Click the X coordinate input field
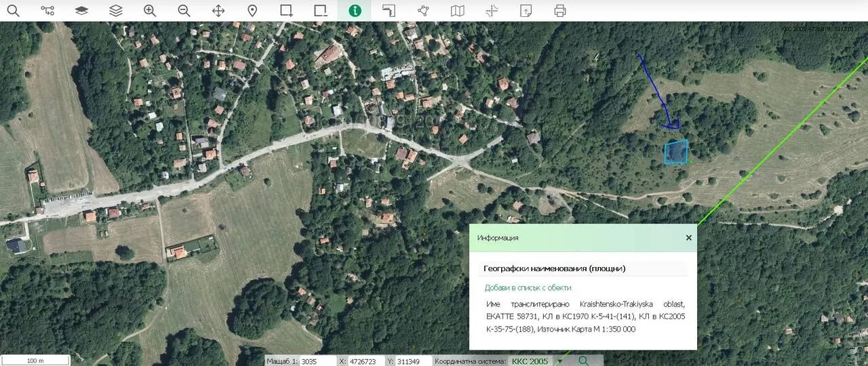Viewport: 868px width, 366px height. 366,361
